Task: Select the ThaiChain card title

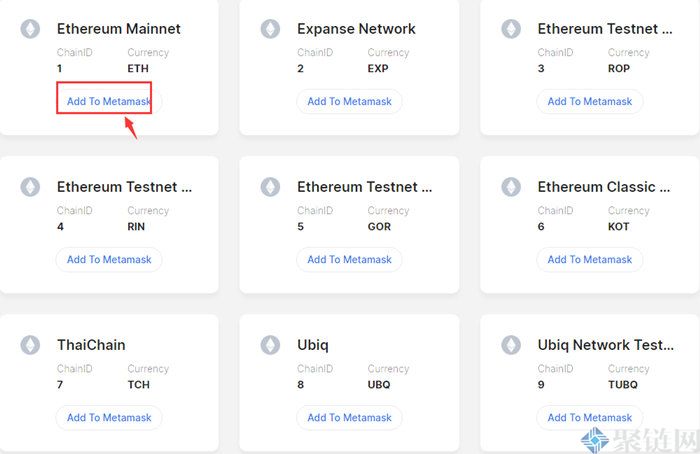Action: 91,345
